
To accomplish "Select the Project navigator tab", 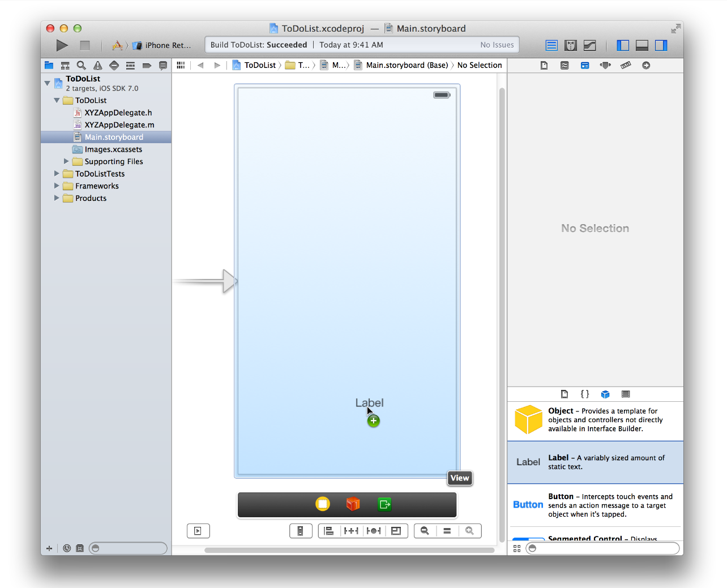I will (49, 66).
